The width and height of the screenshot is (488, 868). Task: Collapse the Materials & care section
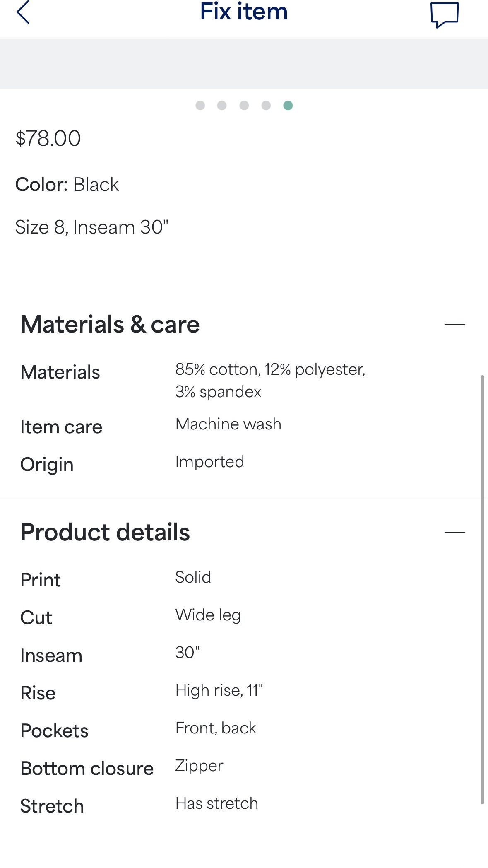click(454, 325)
